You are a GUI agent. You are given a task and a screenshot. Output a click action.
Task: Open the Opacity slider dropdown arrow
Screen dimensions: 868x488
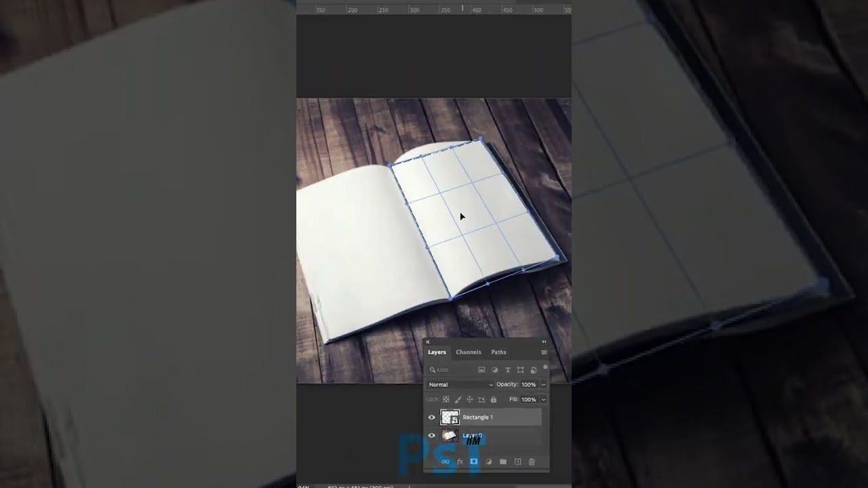click(x=543, y=384)
